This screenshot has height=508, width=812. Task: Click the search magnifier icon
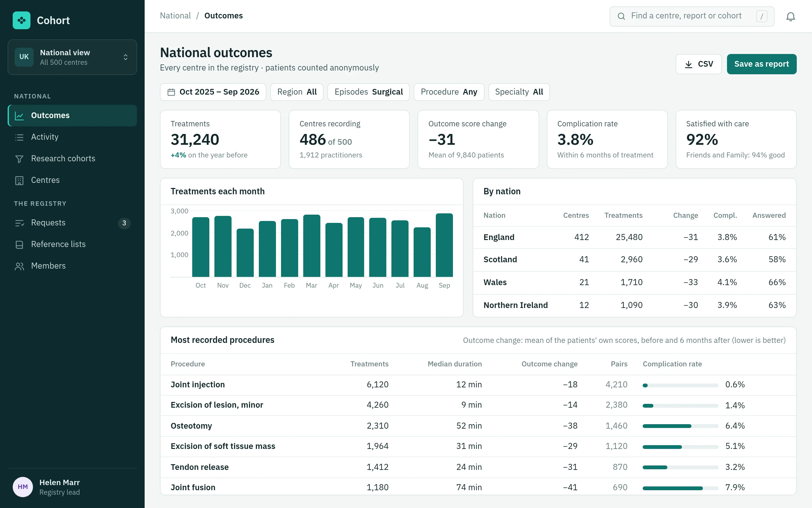(621, 16)
